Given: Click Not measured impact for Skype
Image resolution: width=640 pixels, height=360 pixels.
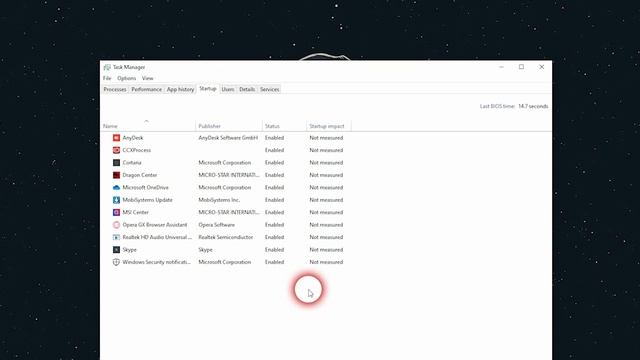Looking at the screenshot, I should (x=326, y=250).
